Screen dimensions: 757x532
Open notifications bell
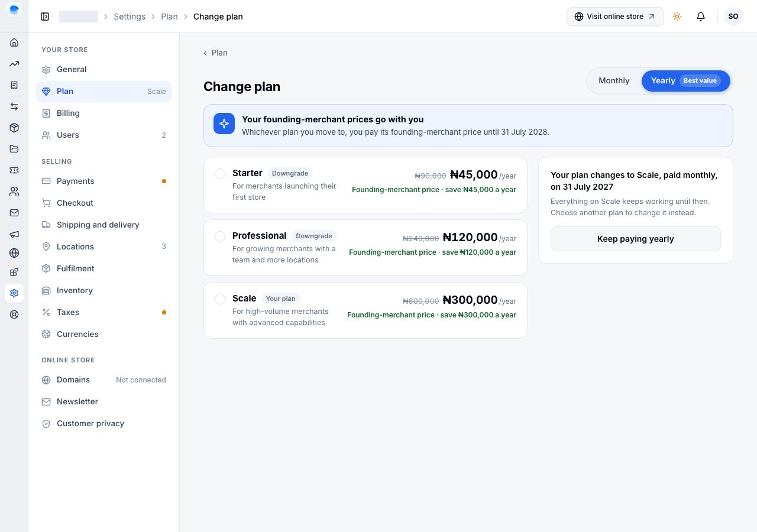[x=701, y=17]
